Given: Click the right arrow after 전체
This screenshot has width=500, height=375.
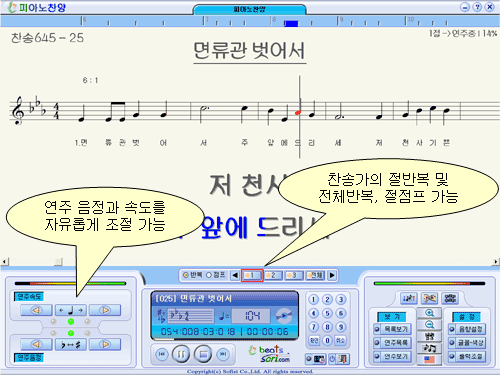Looking at the screenshot, I should click(332, 275).
